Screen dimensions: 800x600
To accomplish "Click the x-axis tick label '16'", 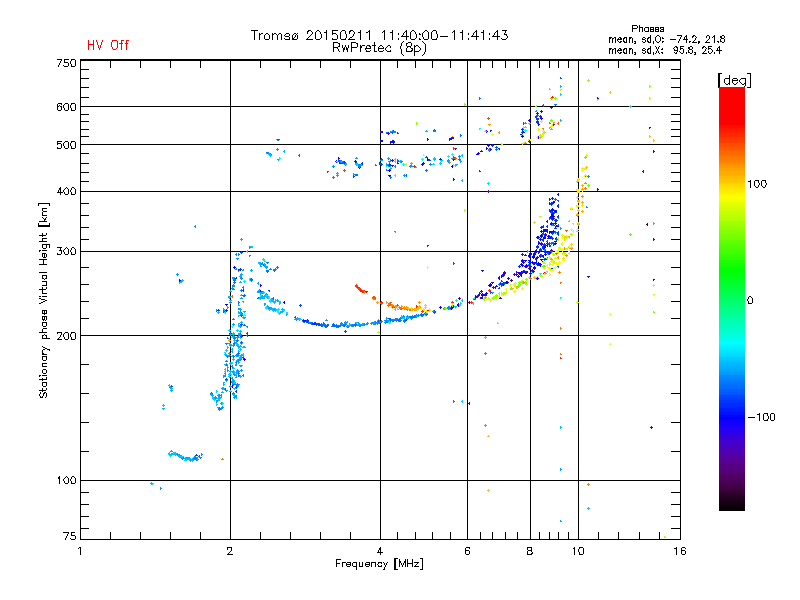I will click(680, 551).
